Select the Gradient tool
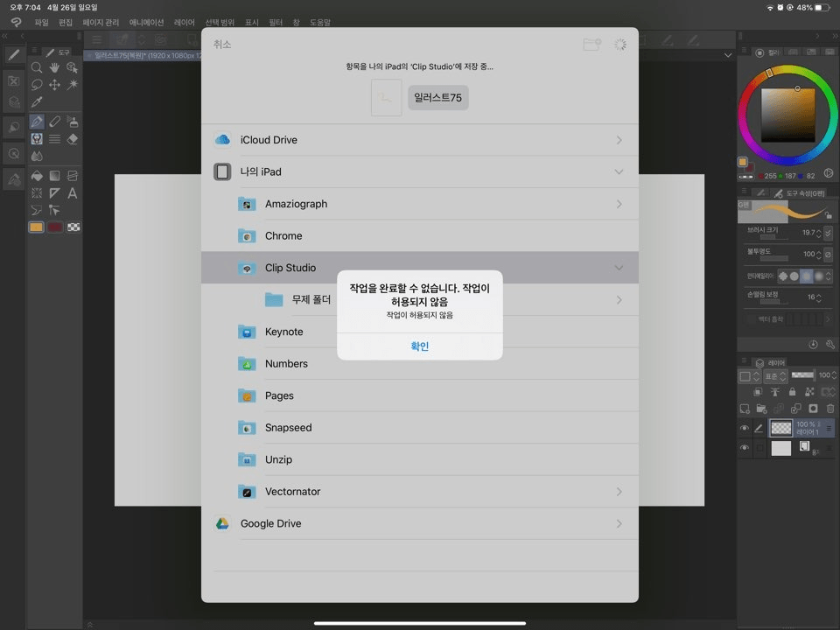This screenshot has height=630, width=840. [x=54, y=176]
